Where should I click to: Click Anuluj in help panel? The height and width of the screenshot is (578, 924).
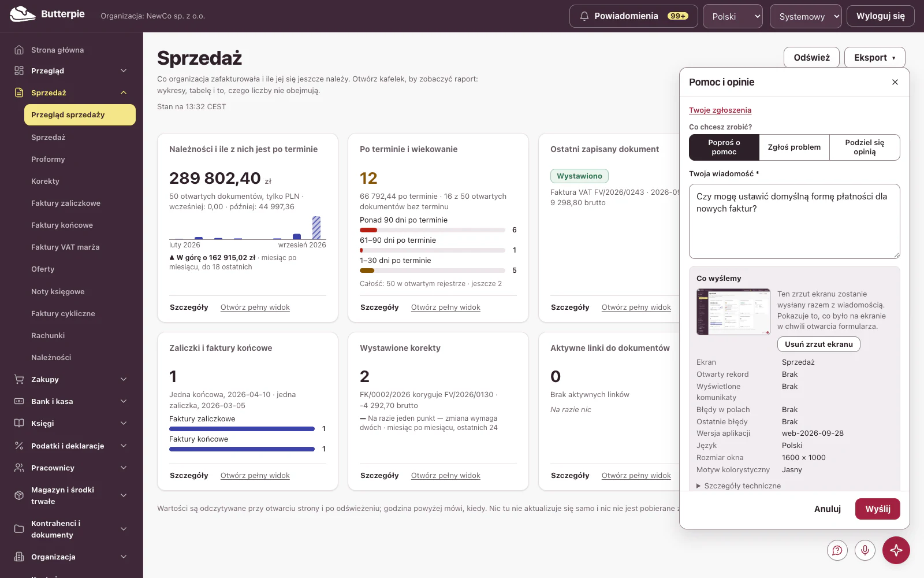click(x=828, y=509)
